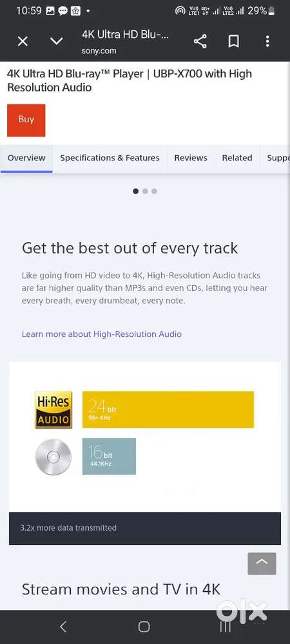Close the in-app browser tab
Image resolution: width=290 pixels, height=644 pixels.
pyautogui.click(x=23, y=41)
